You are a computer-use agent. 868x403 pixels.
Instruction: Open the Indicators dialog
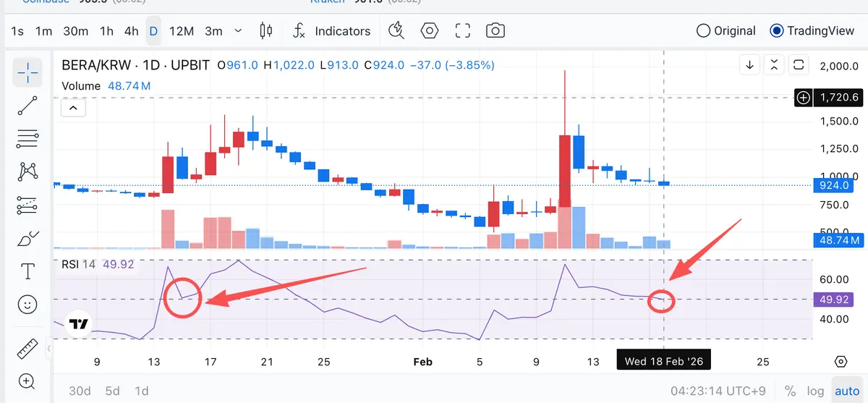(332, 31)
